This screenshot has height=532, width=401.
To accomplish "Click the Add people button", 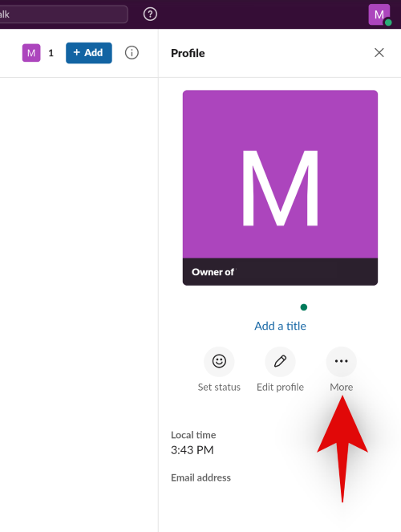I will pos(89,53).
